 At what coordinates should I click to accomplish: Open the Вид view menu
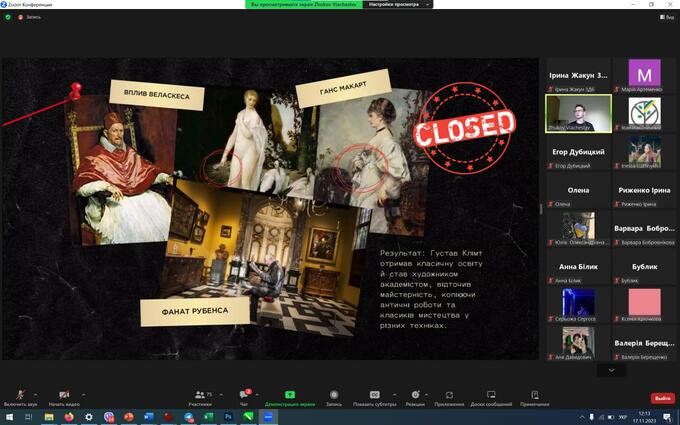[667, 17]
